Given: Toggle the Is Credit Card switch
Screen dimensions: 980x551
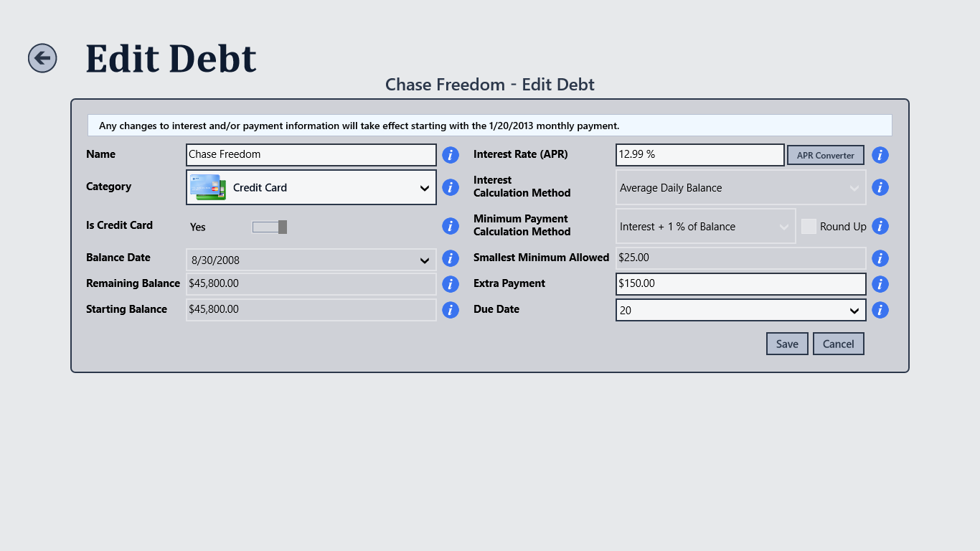Looking at the screenshot, I should coord(270,227).
